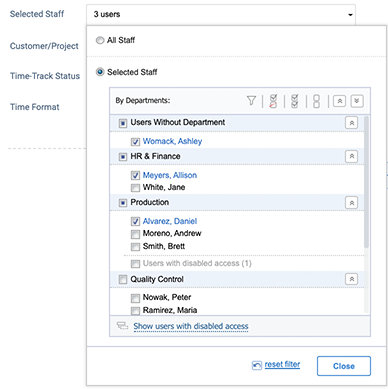This screenshot has width=388, height=389.
Task: Uncheck Meyers, Allison checkbox
Action: (x=135, y=175)
